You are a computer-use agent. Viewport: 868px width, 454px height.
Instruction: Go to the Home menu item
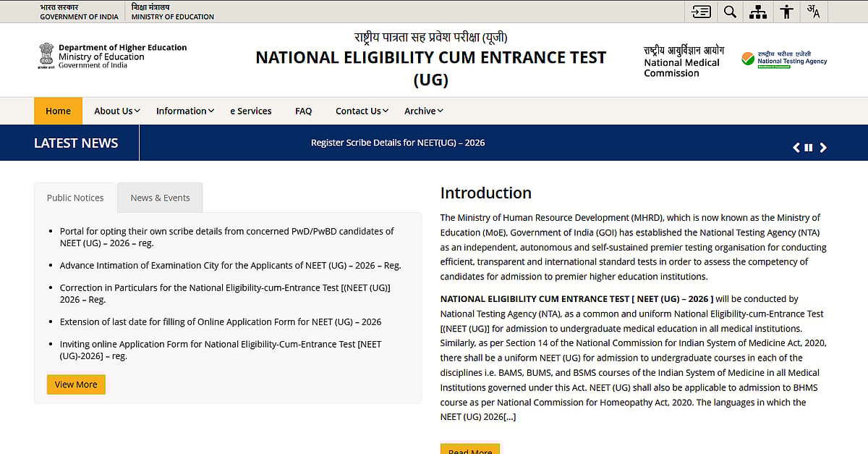point(58,111)
